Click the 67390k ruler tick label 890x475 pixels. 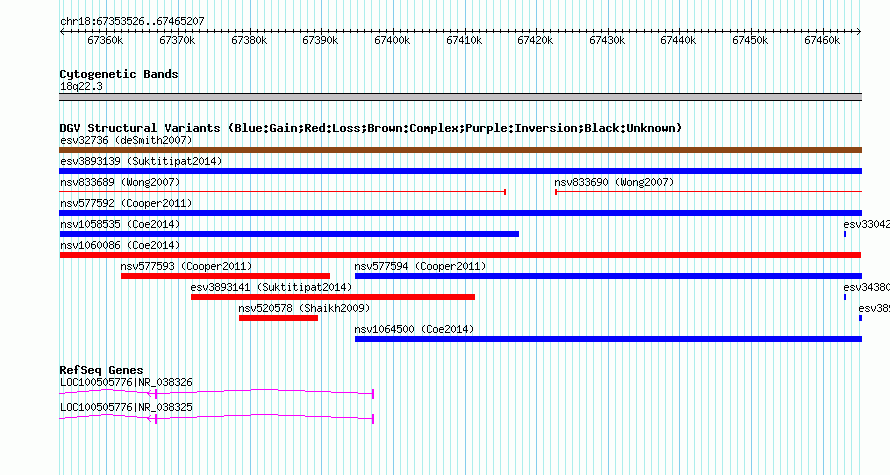[320, 40]
